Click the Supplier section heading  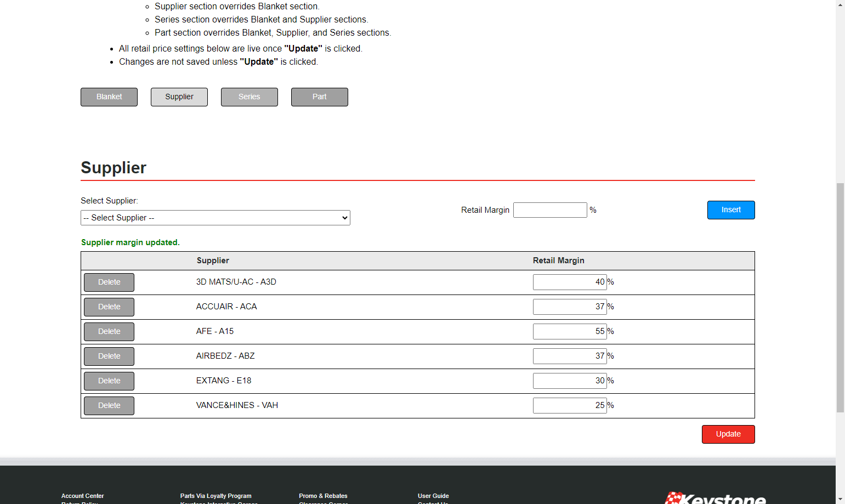[114, 168]
